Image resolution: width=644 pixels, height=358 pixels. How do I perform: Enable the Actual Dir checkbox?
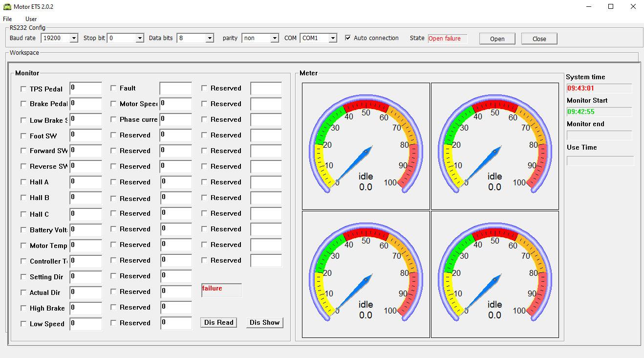pos(23,292)
